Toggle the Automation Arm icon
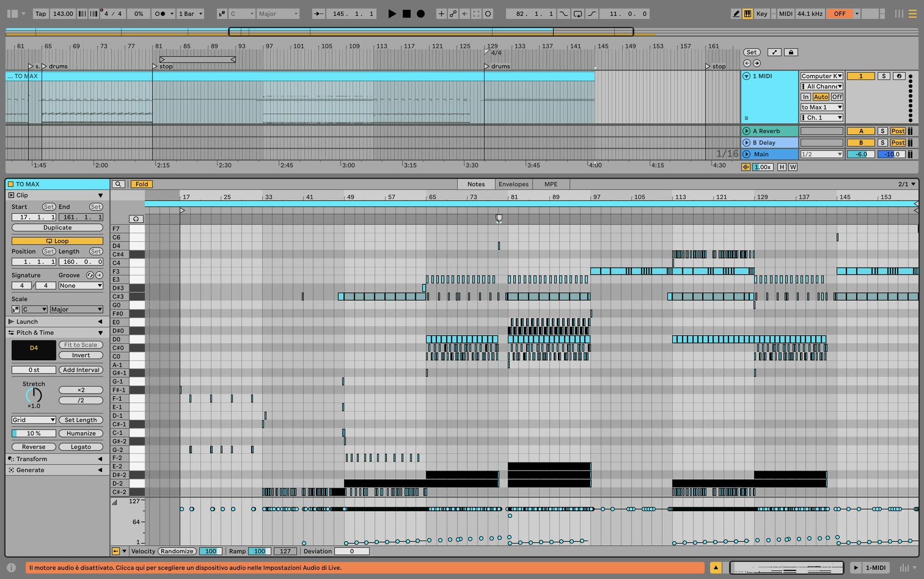 (x=453, y=14)
